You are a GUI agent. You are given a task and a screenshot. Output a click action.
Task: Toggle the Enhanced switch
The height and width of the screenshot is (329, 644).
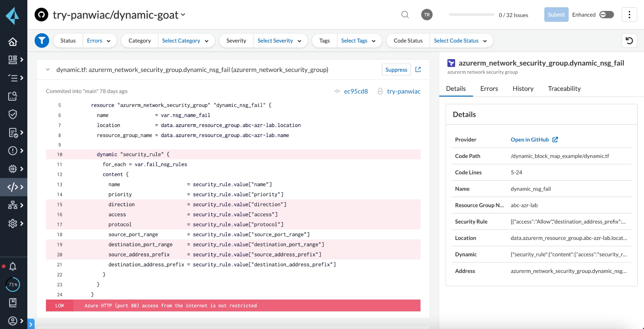[x=607, y=15]
